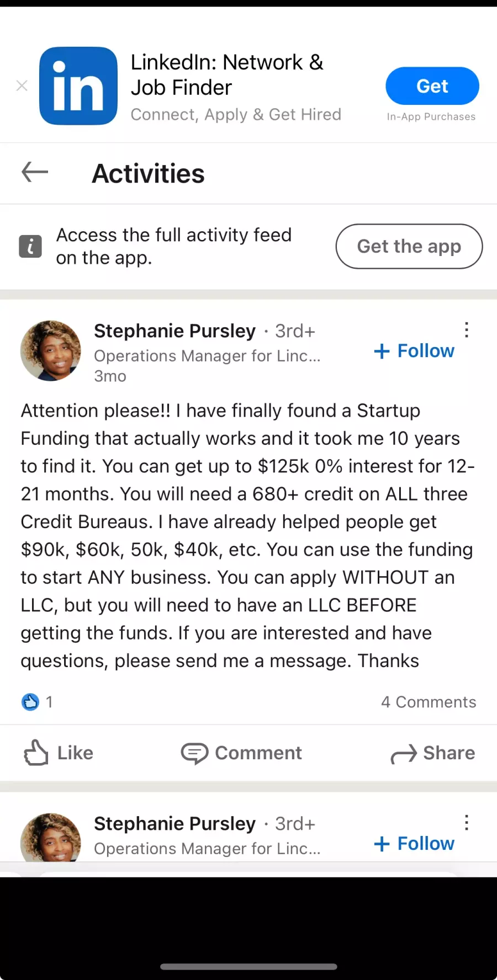
Task: Follow Stephanie Pursley from second post
Action: 414,843
